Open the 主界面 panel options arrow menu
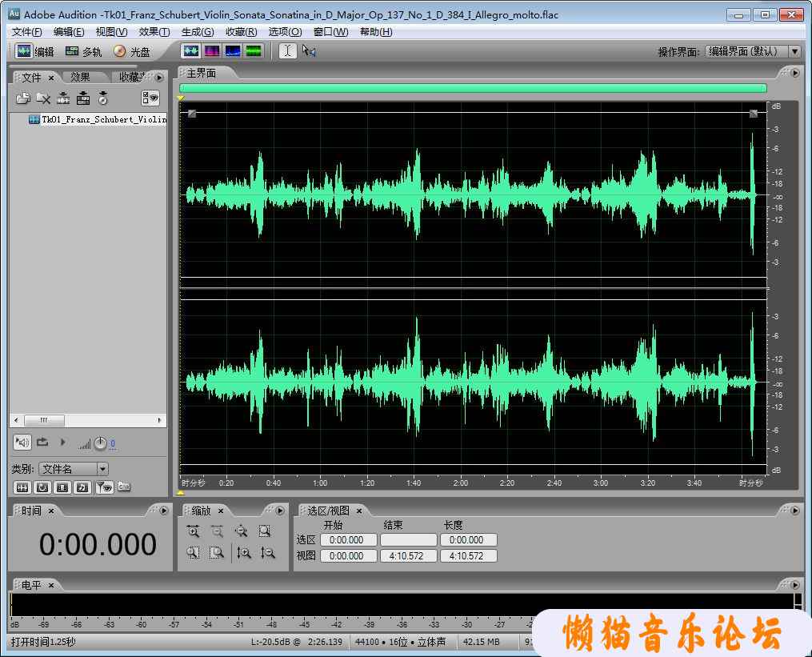 (795, 73)
